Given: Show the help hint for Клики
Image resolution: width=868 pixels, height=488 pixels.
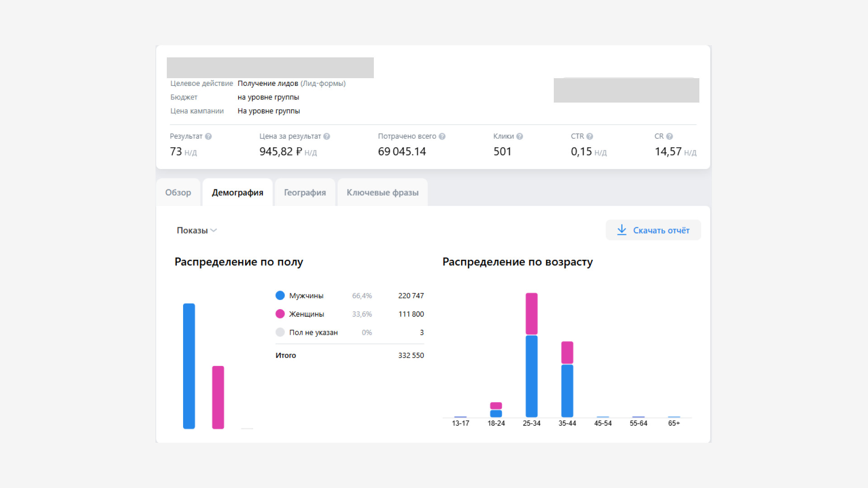Looking at the screenshot, I should click(519, 136).
